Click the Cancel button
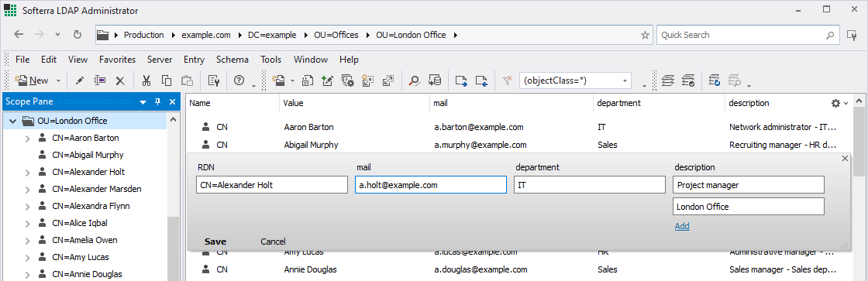This screenshot has width=868, height=281. point(273,242)
